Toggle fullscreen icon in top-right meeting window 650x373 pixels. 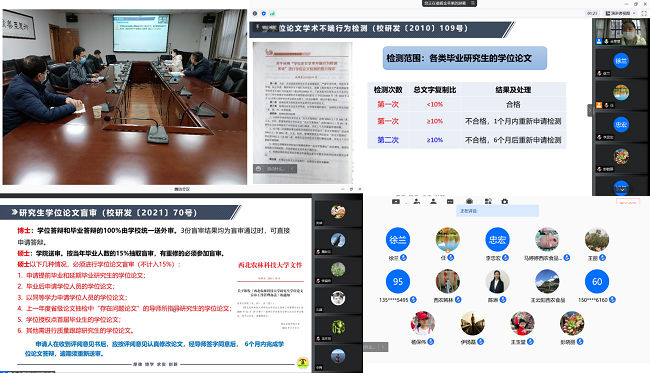[x=644, y=13]
